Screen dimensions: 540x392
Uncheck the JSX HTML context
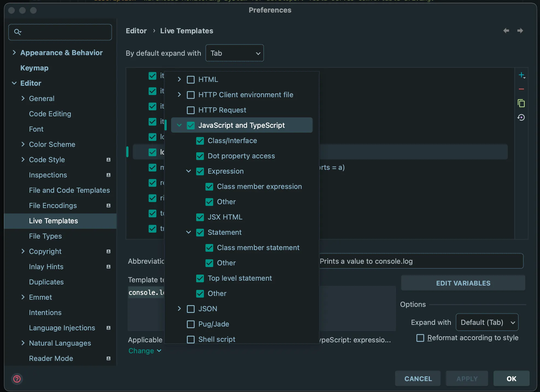200,217
